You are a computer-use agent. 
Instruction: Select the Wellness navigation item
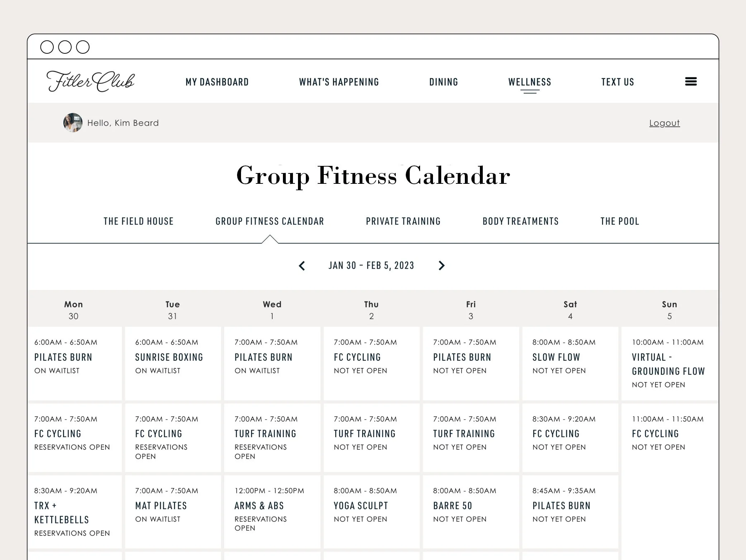(x=529, y=82)
